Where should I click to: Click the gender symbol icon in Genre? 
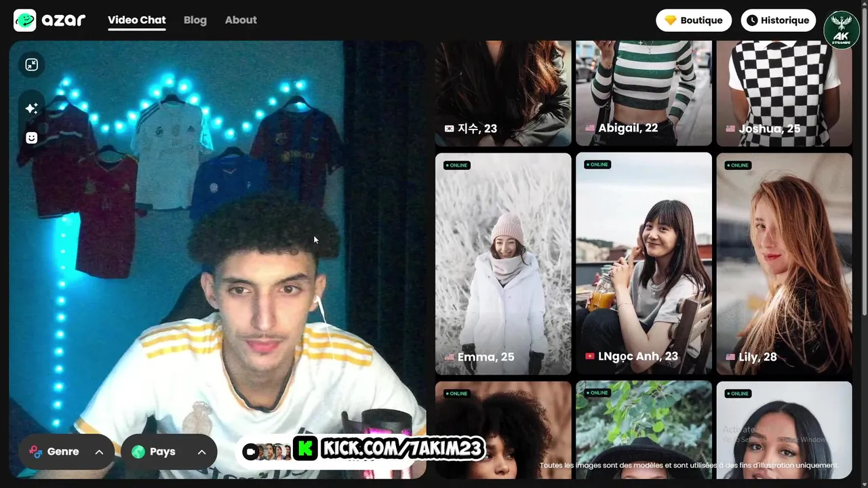tap(36, 451)
